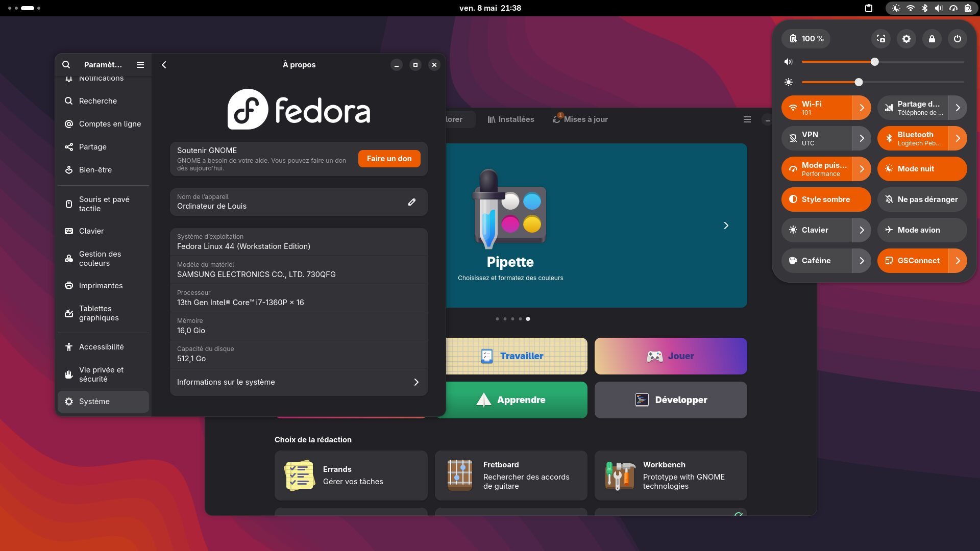Image resolution: width=980 pixels, height=551 pixels.
Task: Open the Travailler category in Software
Action: 517,356
